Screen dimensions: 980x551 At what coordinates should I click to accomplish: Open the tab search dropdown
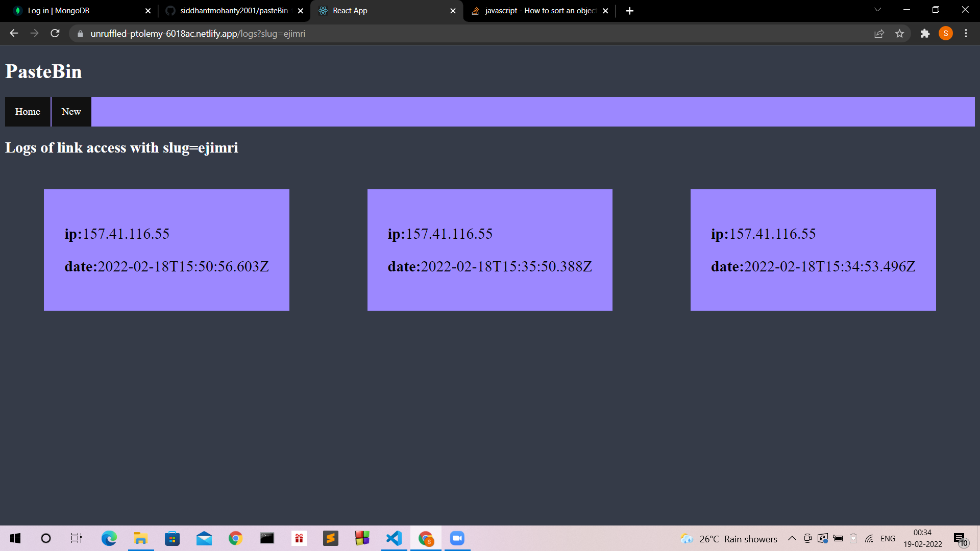tap(877, 9)
